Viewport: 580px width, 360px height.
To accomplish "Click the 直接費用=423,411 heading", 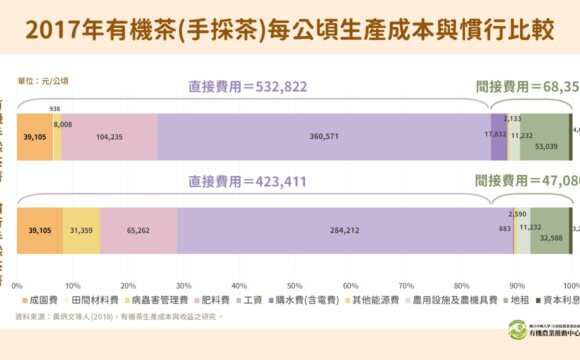I will (247, 182).
